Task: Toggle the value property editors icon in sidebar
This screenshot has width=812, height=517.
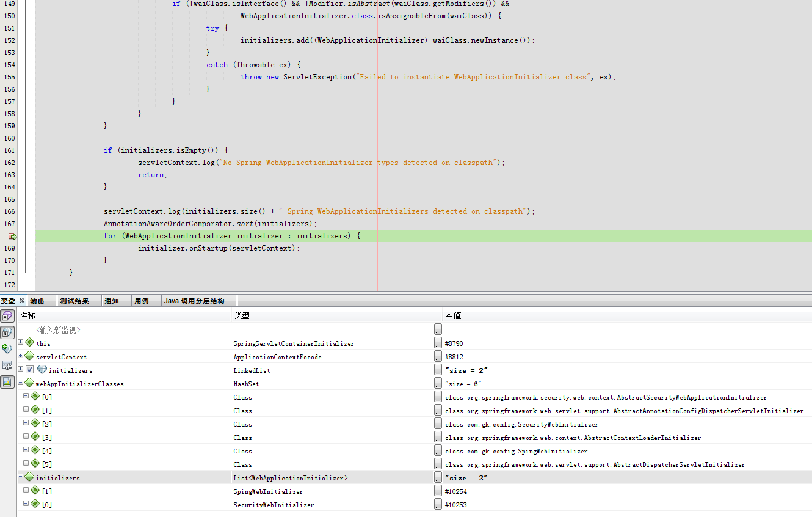Action: point(7,381)
